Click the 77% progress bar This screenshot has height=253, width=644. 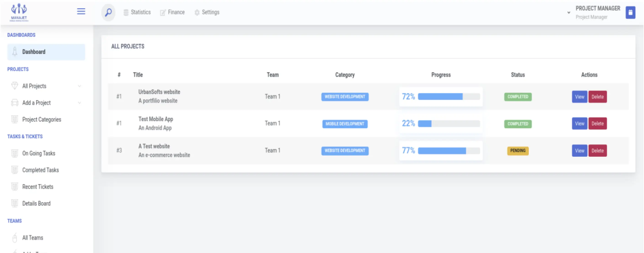tap(449, 151)
